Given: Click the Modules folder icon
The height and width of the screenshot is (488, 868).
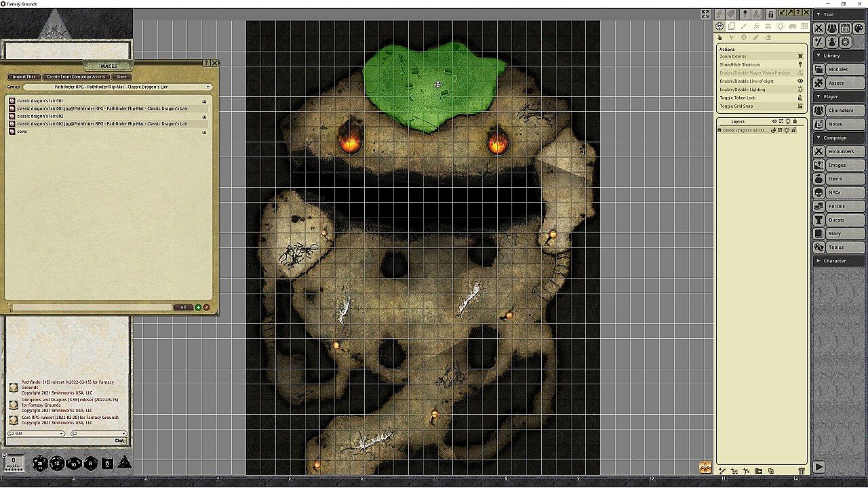Looking at the screenshot, I should (819, 69).
